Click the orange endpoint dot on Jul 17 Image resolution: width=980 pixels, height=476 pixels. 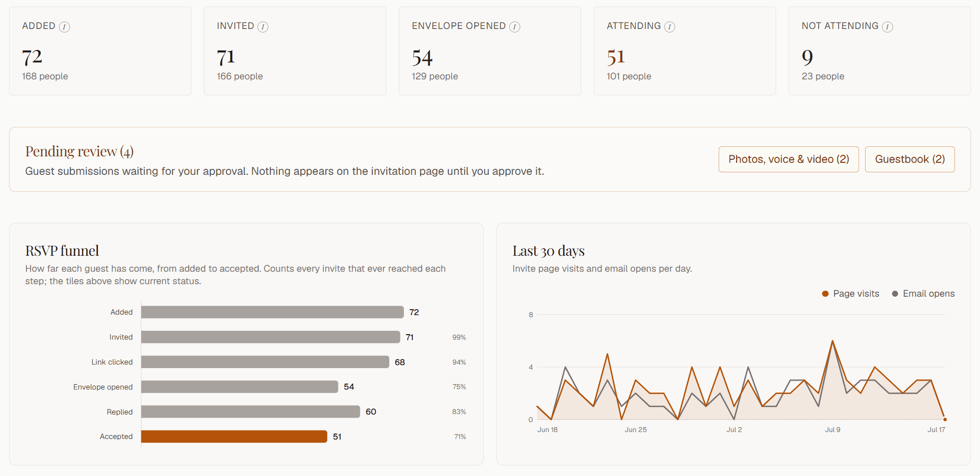coord(945,420)
